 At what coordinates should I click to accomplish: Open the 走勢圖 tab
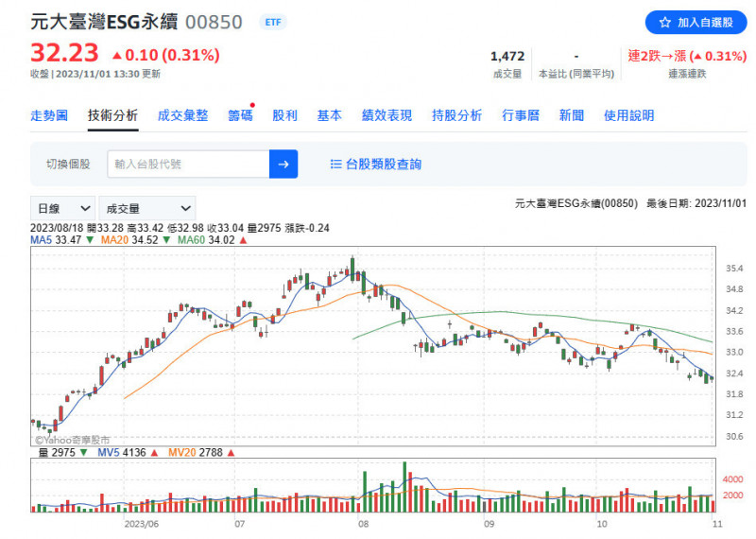49,115
